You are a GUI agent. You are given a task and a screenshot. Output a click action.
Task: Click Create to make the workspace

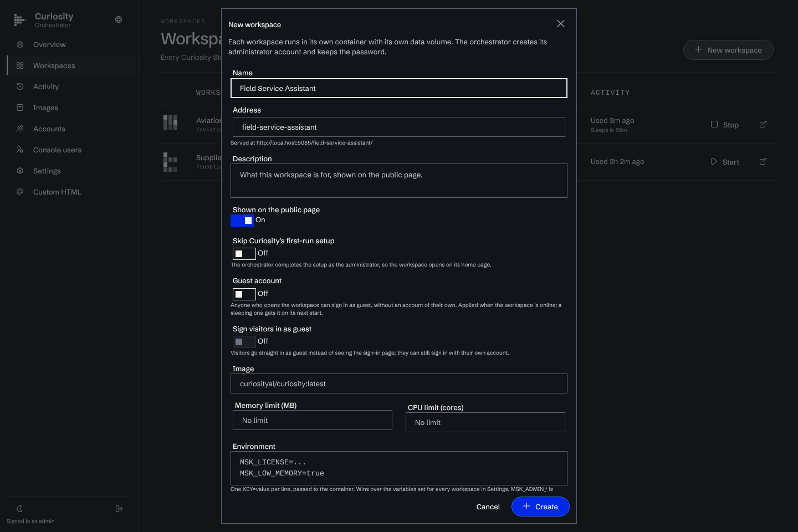coord(540,507)
